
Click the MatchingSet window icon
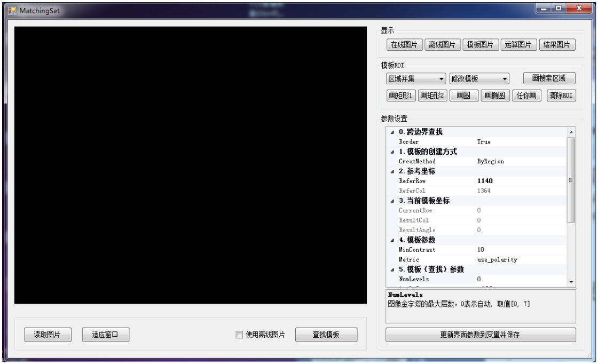pos(12,11)
